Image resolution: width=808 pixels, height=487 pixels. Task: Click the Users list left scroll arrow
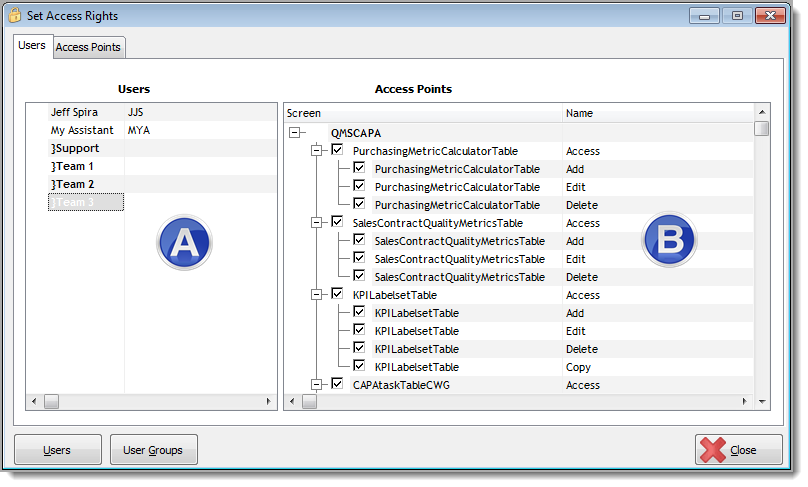(x=34, y=401)
